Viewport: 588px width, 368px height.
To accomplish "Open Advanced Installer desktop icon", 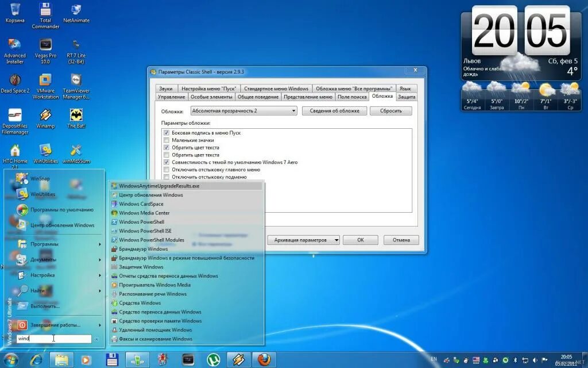I will (x=14, y=51).
